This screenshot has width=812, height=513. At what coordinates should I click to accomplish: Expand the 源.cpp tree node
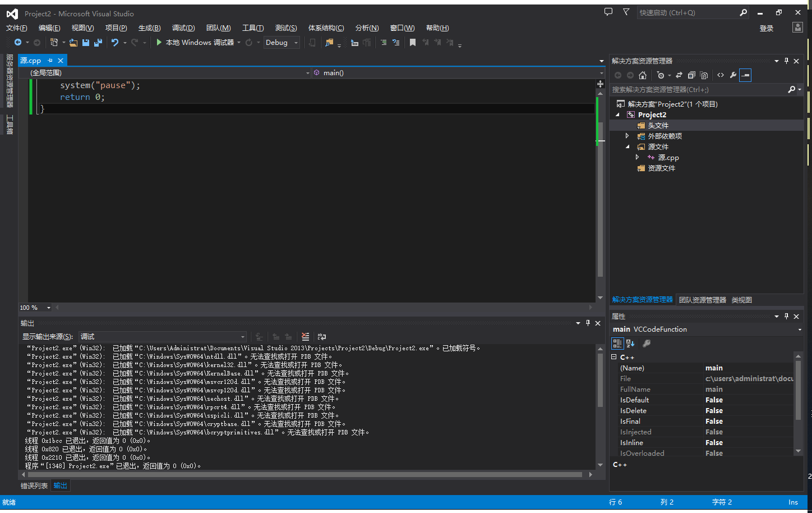click(638, 157)
